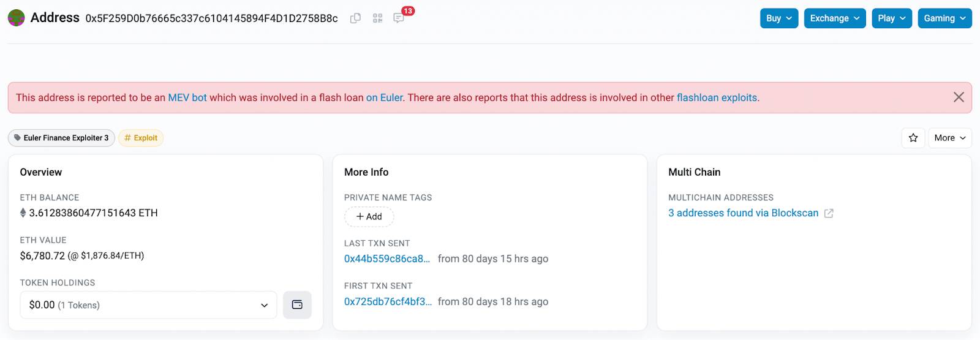980x340 pixels.
Task: Open the More options dropdown
Action: (x=950, y=138)
